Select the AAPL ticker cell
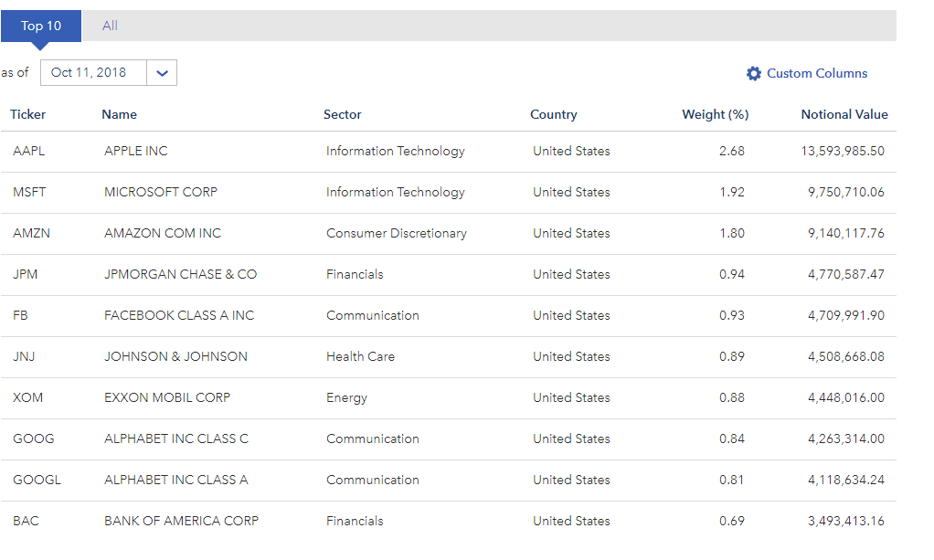This screenshot has width=934, height=560. point(29,152)
